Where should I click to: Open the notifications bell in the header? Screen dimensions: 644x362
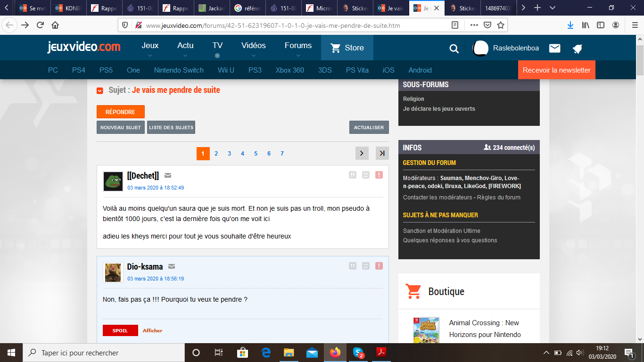(577, 49)
